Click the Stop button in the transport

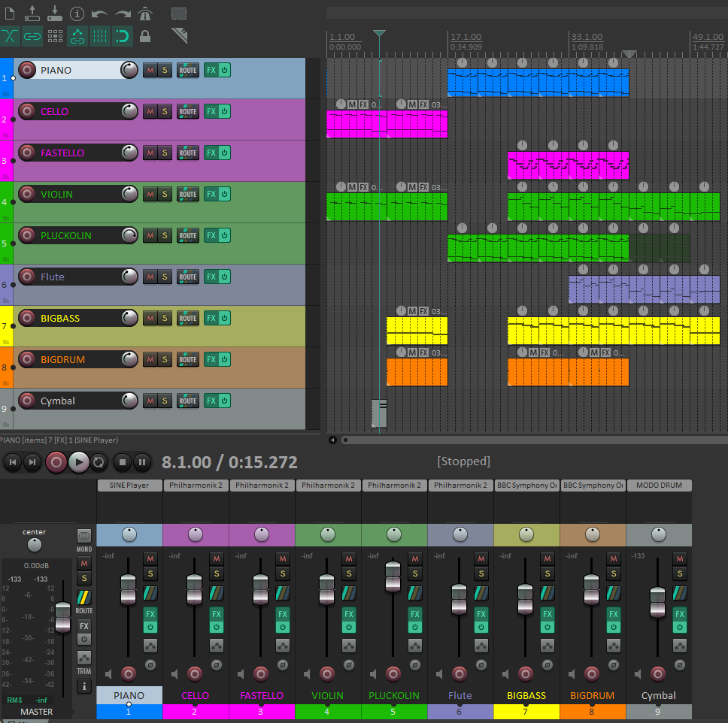click(x=123, y=462)
